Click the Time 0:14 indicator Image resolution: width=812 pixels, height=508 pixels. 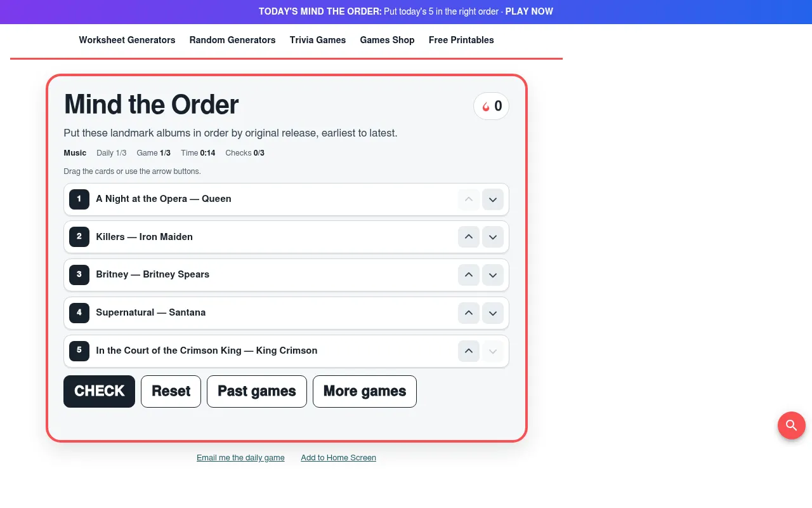198,153
